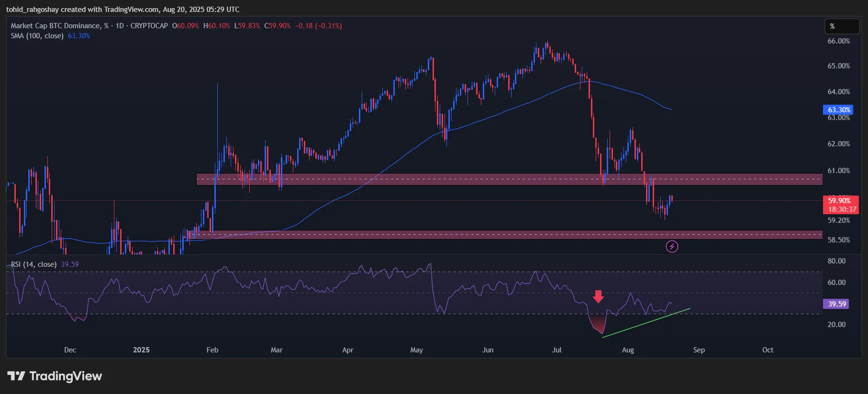Click the 64.00% price axis label
This screenshot has height=394, width=868.
[839, 92]
